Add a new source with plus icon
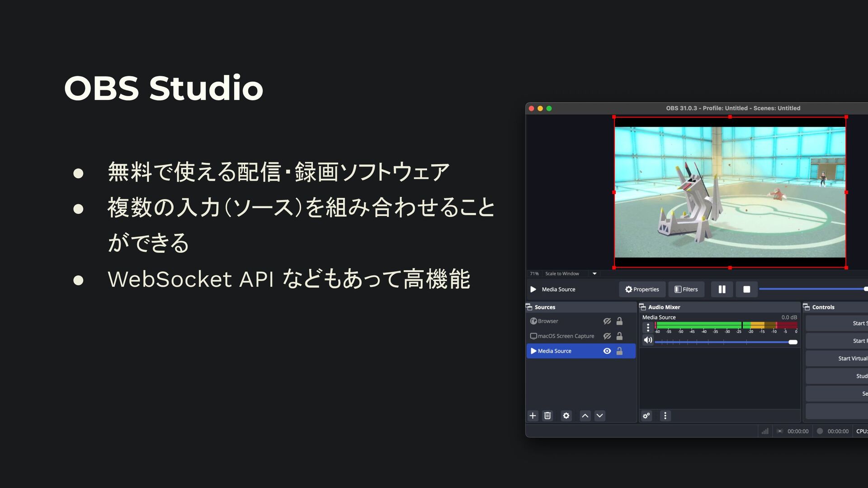Viewport: 868px width, 488px height. 533,416
